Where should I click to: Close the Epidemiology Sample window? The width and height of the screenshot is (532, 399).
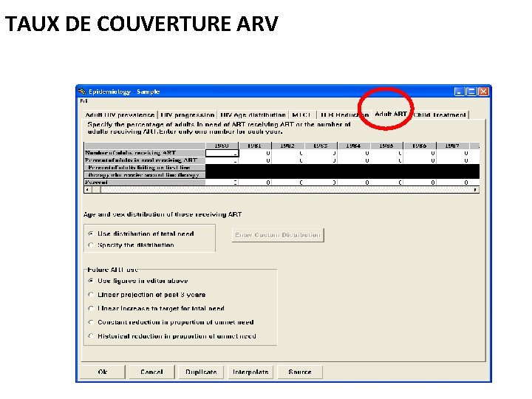[483, 92]
